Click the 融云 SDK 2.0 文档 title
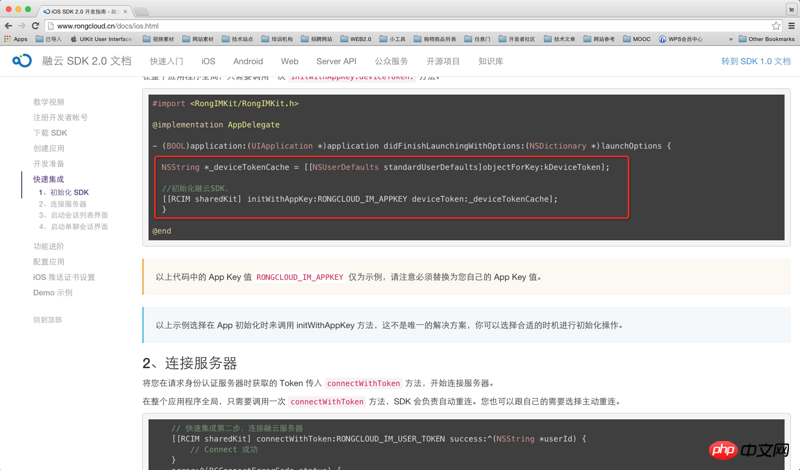The height and width of the screenshot is (470, 800). (x=87, y=61)
